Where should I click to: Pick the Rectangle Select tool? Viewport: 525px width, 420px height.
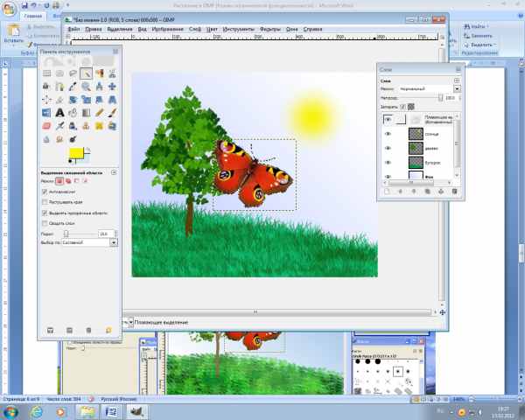pos(46,74)
